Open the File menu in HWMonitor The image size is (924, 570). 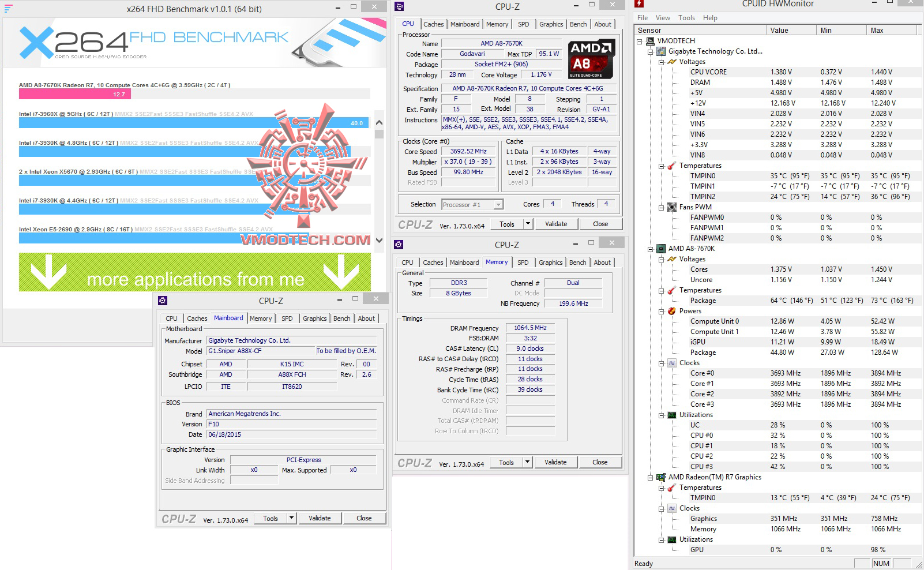[x=643, y=18]
